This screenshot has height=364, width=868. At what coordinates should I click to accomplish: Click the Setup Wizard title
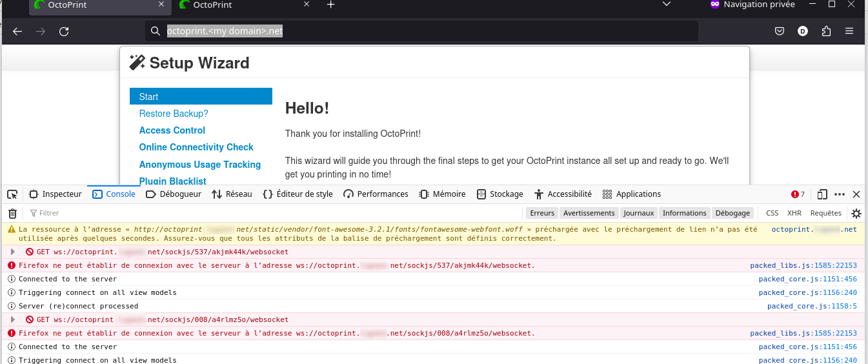click(x=199, y=63)
